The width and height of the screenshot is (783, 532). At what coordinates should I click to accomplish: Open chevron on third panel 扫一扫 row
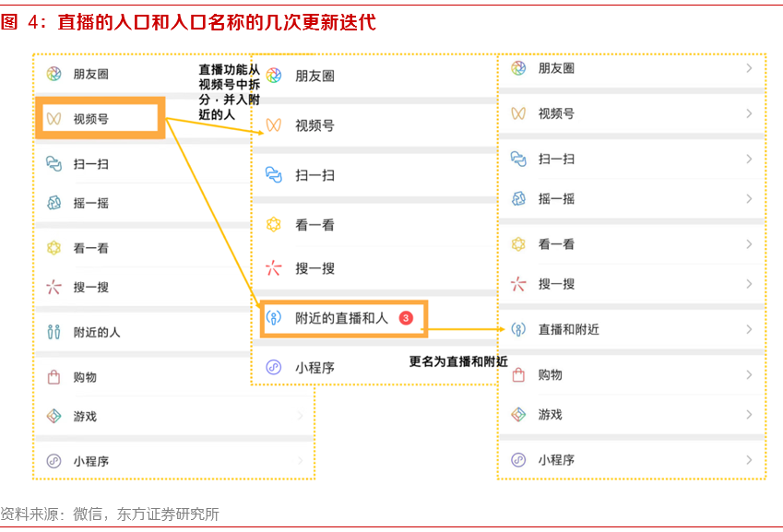749,159
